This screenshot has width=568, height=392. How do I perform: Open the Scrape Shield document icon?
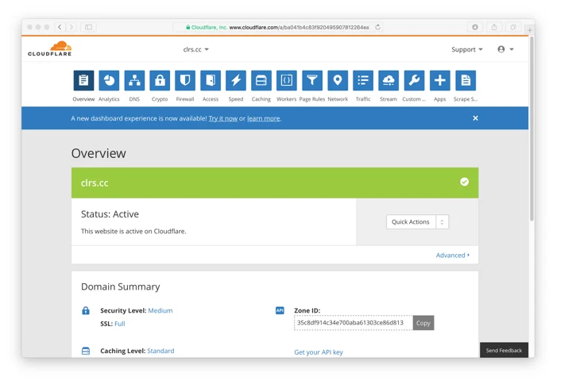[466, 80]
